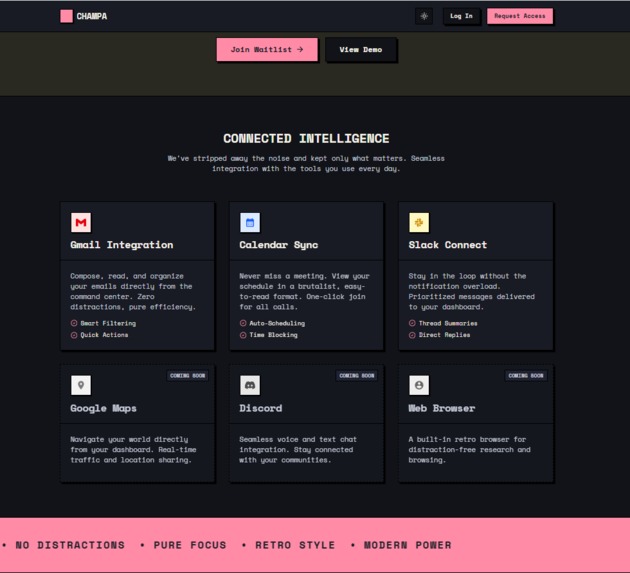Click the Thread Summaries feature text
Screen dimensions: 630x573
coord(448,323)
